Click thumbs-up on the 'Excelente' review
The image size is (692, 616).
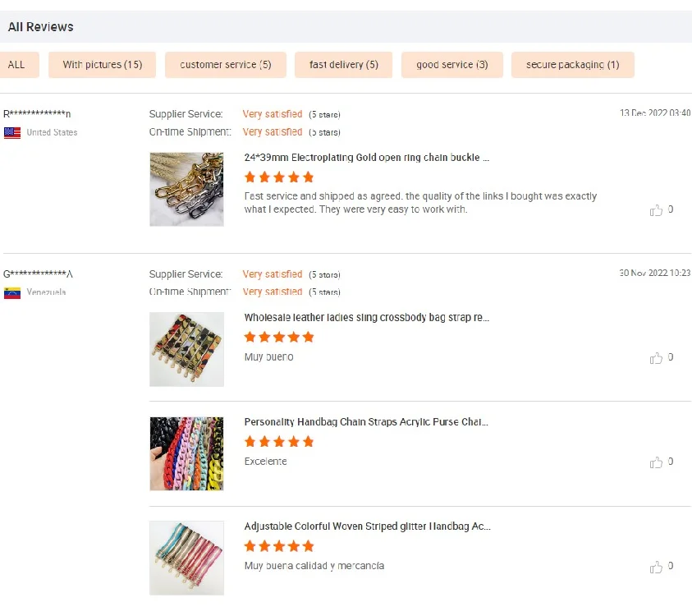pyautogui.click(x=656, y=462)
